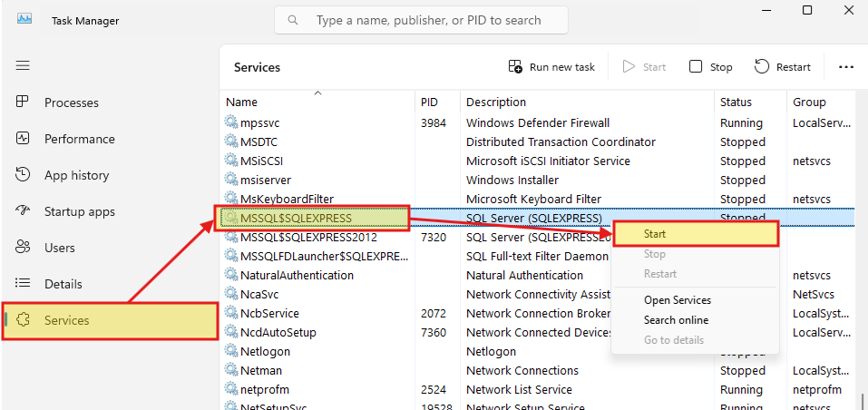This screenshot has width=868, height=410.
Task: Click the App history sidebar icon
Action: 22,175
